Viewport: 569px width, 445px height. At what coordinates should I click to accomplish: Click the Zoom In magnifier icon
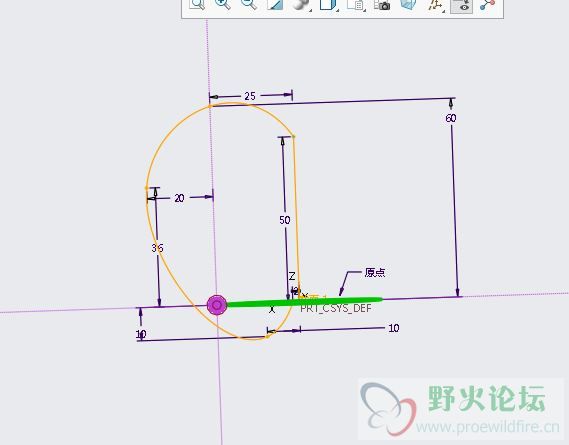tap(222, 4)
